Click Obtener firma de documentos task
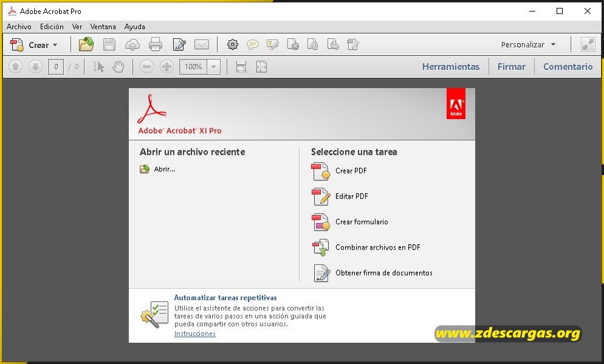The image size is (604, 364). coord(372,273)
